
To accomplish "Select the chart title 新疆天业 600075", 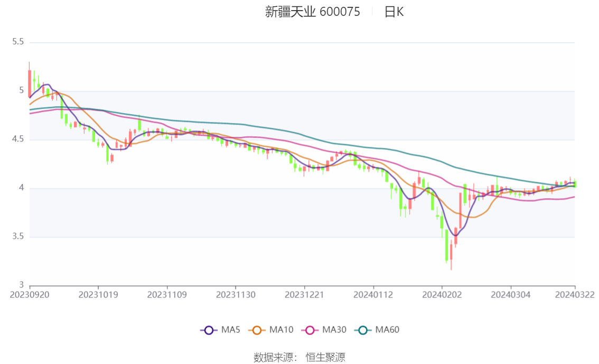I will pyautogui.click(x=312, y=12).
